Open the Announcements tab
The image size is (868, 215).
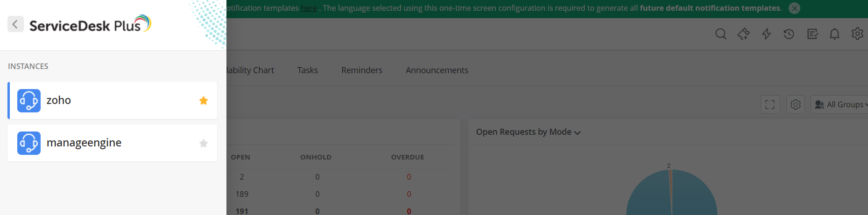tap(437, 70)
